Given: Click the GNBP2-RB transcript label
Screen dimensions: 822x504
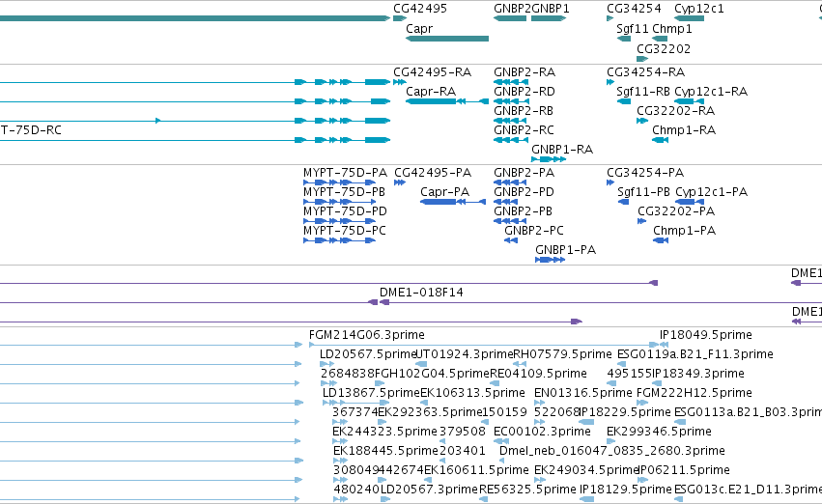Looking at the screenshot, I should click(524, 110).
